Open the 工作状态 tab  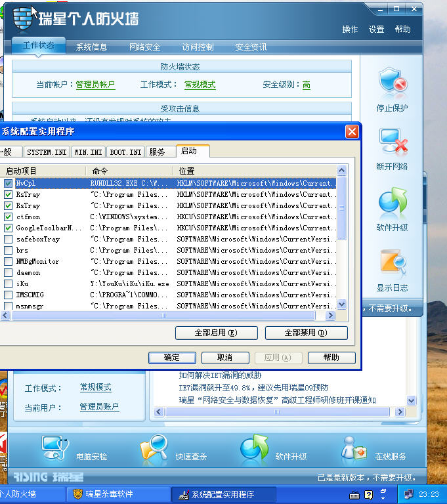pyautogui.click(x=39, y=46)
